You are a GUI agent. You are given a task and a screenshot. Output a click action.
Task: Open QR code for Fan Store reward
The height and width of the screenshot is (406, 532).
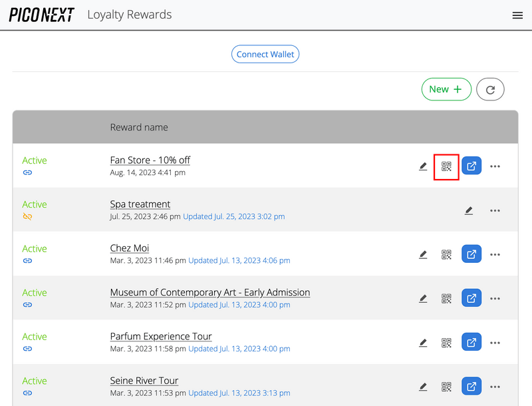(x=446, y=166)
